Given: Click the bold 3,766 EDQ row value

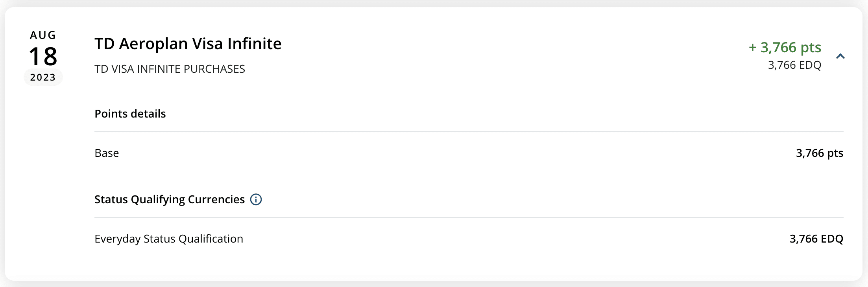Looking at the screenshot, I should tap(816, 239).
